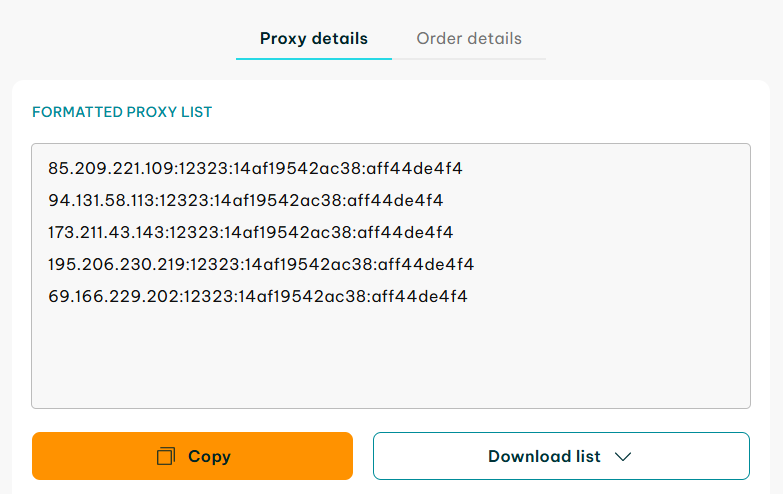Screen dimensions: 783x494
Task: Click password aff44de4f4 in the 195.206.230.219 line
Action: (x=425, y=264)
